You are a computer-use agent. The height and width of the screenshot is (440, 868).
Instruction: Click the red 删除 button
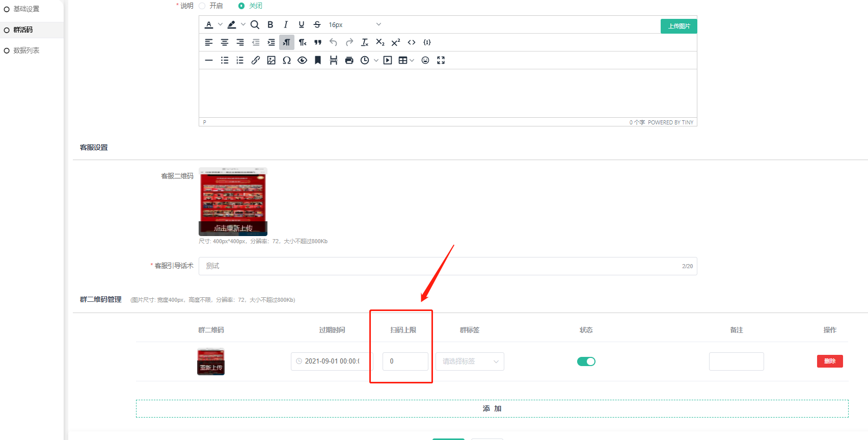coord(830,361)
